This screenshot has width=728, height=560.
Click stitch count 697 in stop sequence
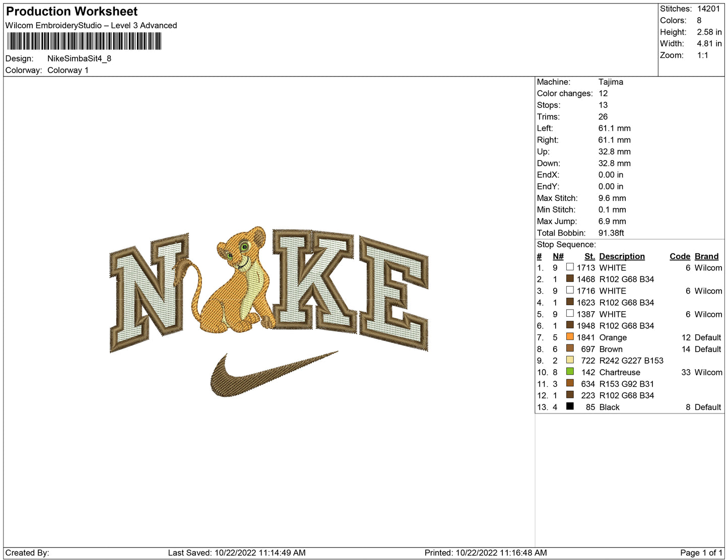coord(588,349)
